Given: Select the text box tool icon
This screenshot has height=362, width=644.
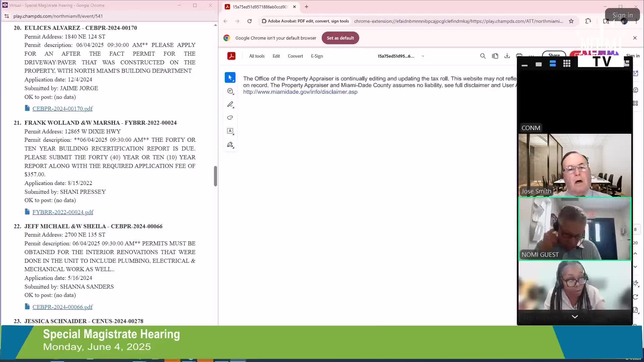Looking at the screenshot, I should [230, 131].
